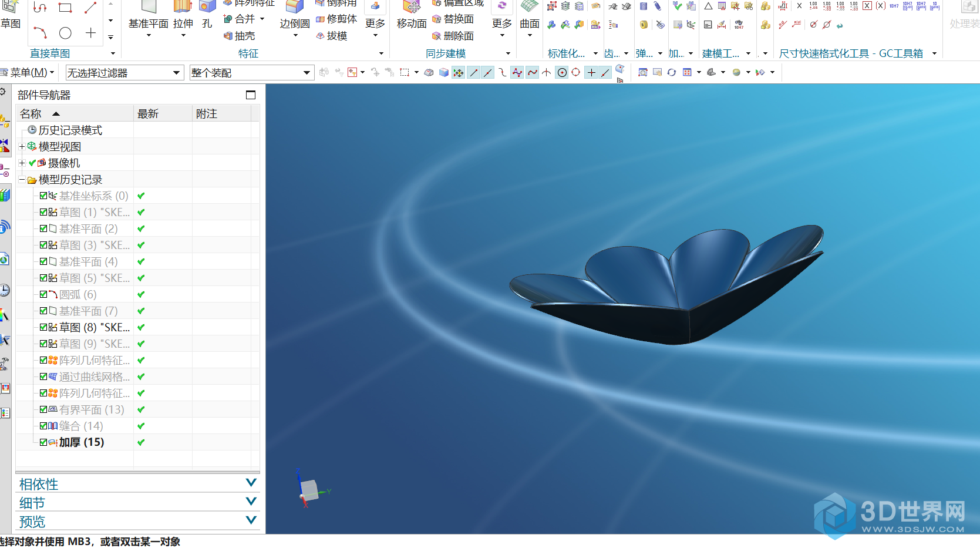Select the Circle sketch tool
The height and width of the screenshot is (548, 980).
pyautogui.click(x=65, y=33)
